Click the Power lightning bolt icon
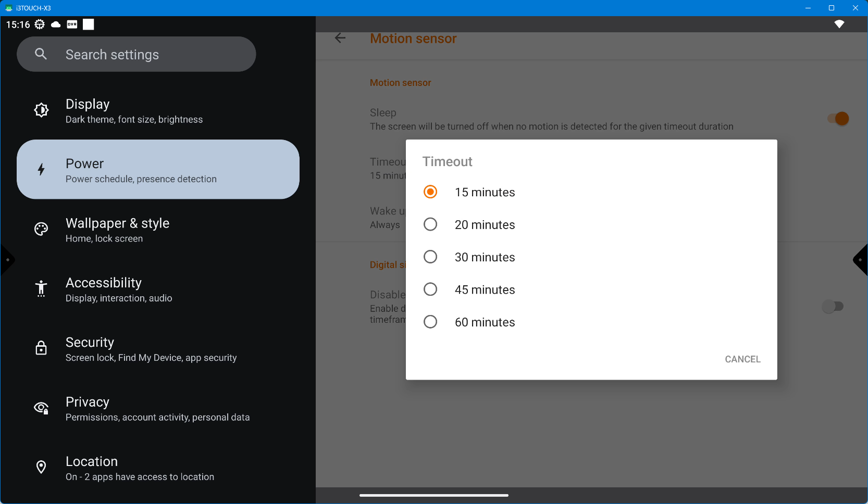868x504 pixels. (x=41, y=169)
